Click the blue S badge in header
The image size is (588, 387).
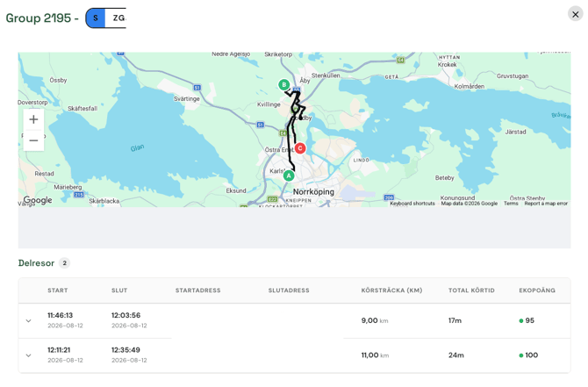tap(96, 18)
